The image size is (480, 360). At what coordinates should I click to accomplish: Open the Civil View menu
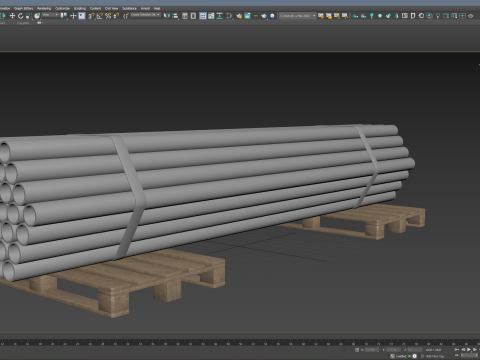pos(111,8)
